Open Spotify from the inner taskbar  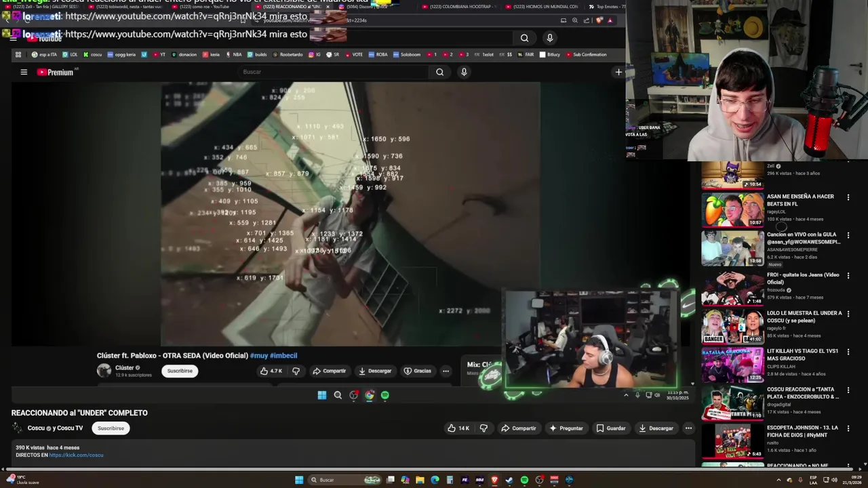385,395
